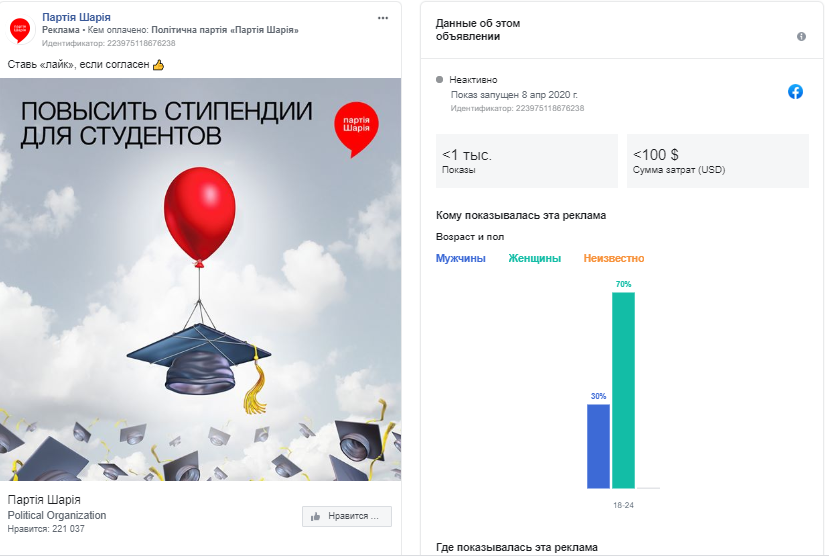Open the student scholarship ad image
The image size is (829, 557).
pyautogui.click(x=200, y=280)
